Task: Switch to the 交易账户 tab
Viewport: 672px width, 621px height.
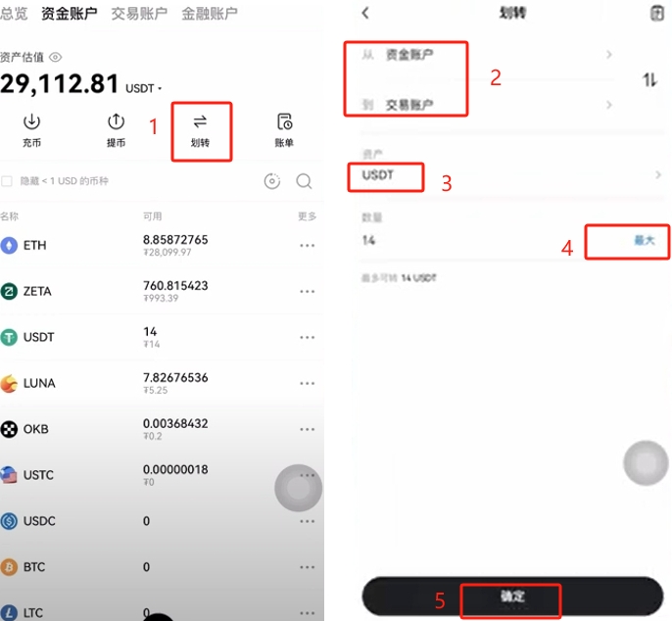Action: (139, 14)
